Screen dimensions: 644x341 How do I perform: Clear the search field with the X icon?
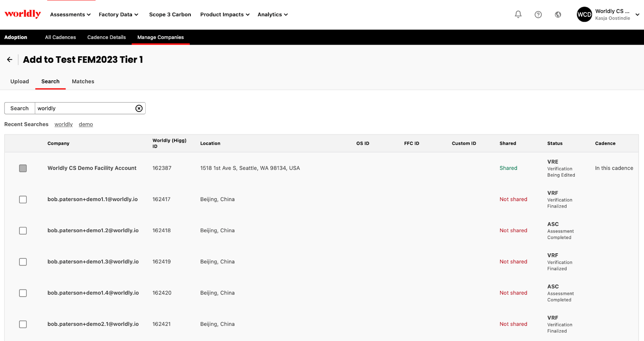pos(139,108)
